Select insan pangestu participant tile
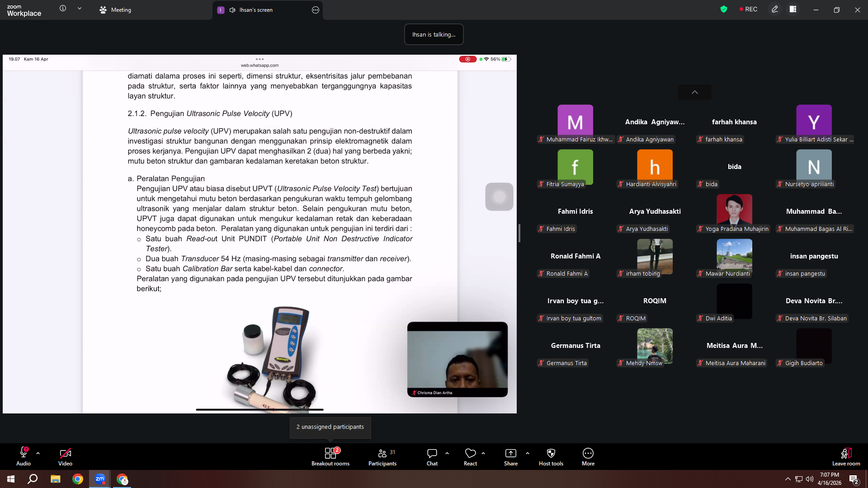868x488 pixels. coord(814,258)
